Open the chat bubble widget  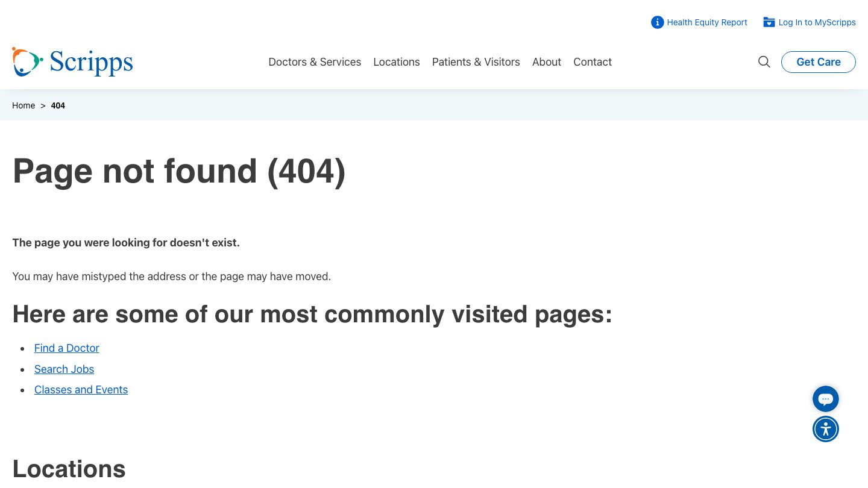pyautogui.click(x=825, y=399)
